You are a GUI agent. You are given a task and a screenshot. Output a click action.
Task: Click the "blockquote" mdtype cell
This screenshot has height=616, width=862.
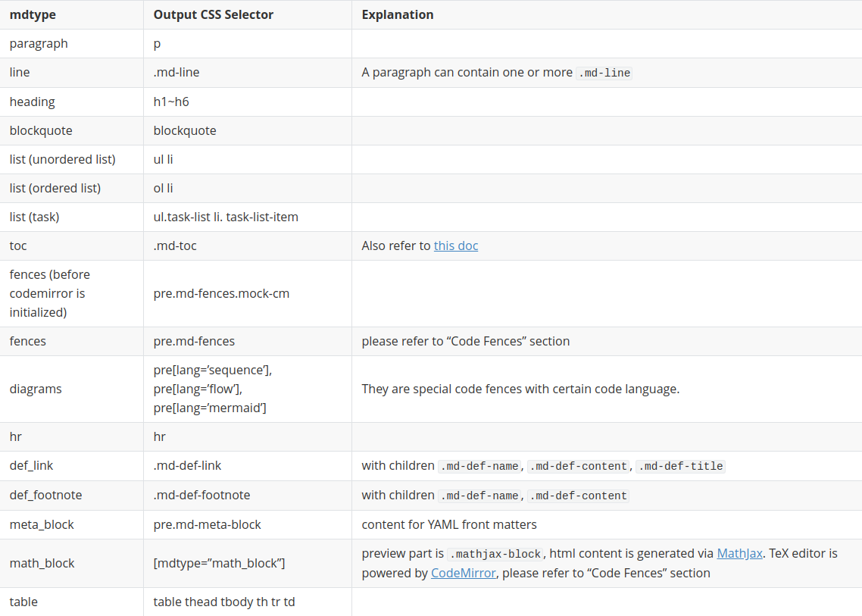[41, 130]
